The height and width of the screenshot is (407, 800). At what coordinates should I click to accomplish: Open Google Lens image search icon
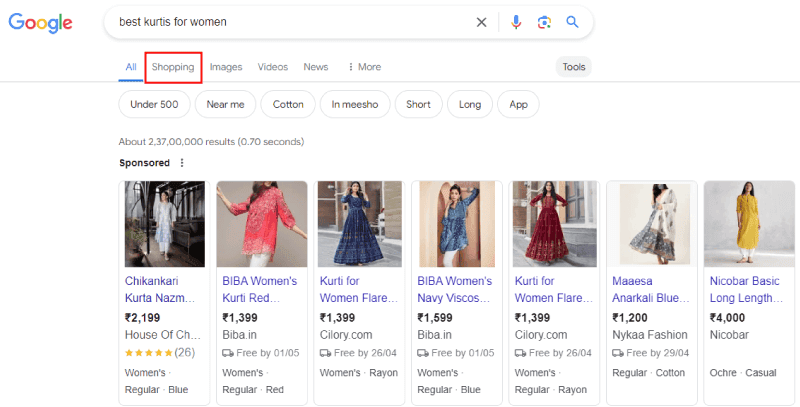click(x=544, y=22)
